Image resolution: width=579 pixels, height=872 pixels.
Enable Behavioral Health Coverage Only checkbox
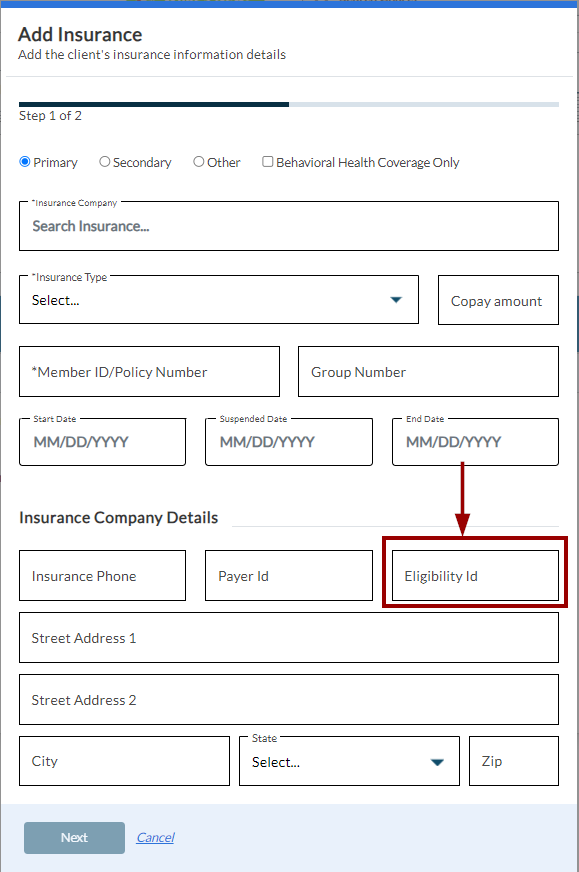point(268,162)
